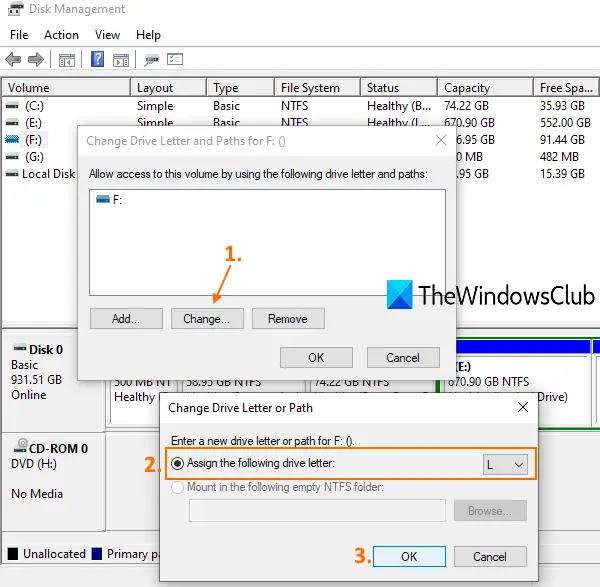The image size is (600, 587).
Task: Select the (G:) volume drive icon
Action: pyautogui.click(x=12, y=157)
